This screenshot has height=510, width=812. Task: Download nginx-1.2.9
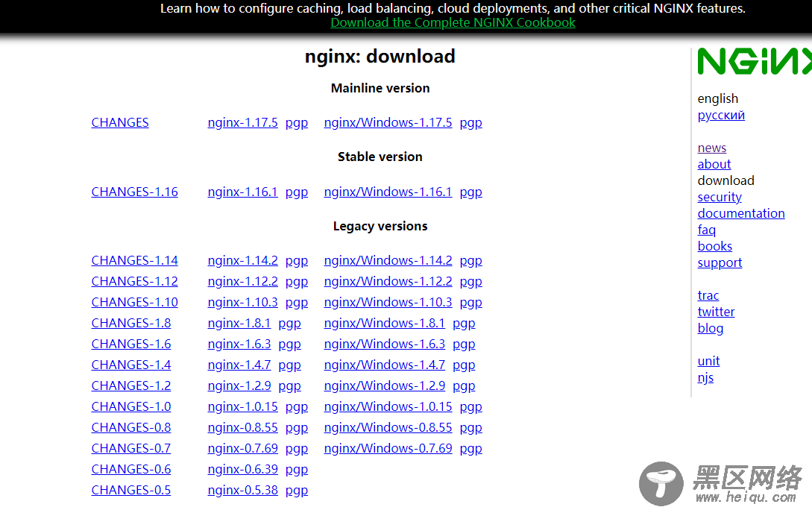click(x=239, y=385)
